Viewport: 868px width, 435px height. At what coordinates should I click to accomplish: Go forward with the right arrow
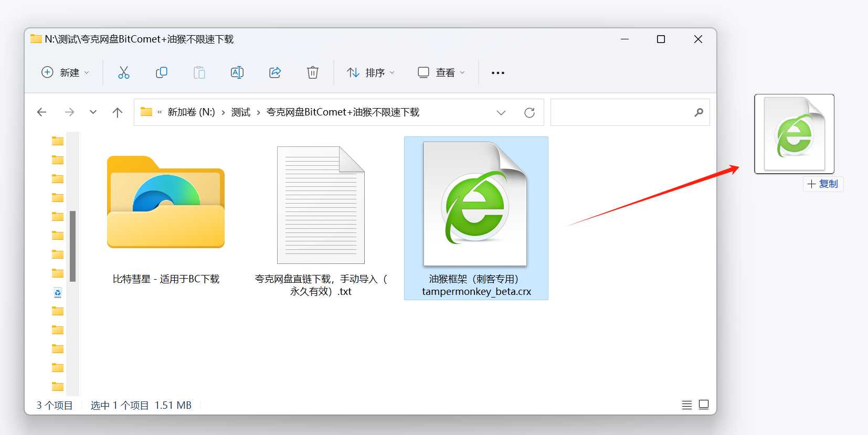pos(69,112)
